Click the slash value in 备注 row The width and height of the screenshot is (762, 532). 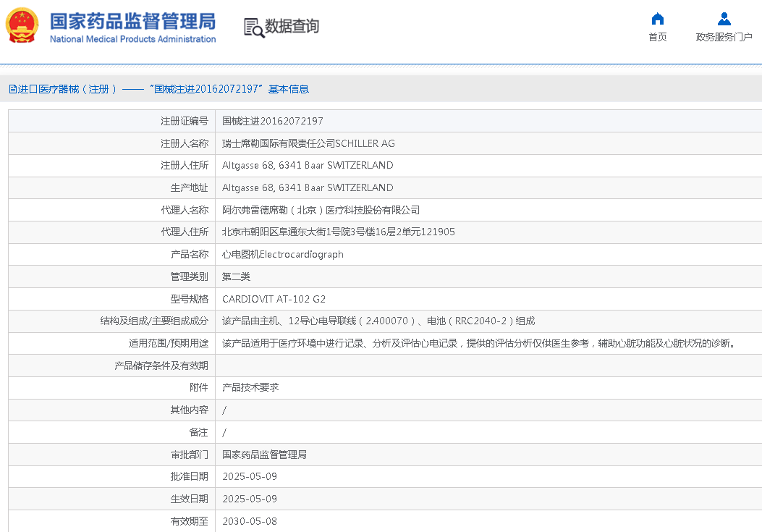click(224, 433)
